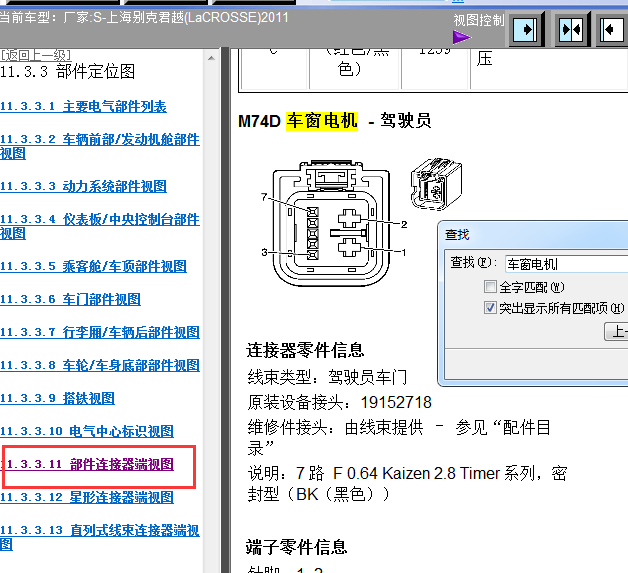The height and width of the screenshot is (573, 628).
Task: Click the view control split-view icon
Action: click(572, 29)
